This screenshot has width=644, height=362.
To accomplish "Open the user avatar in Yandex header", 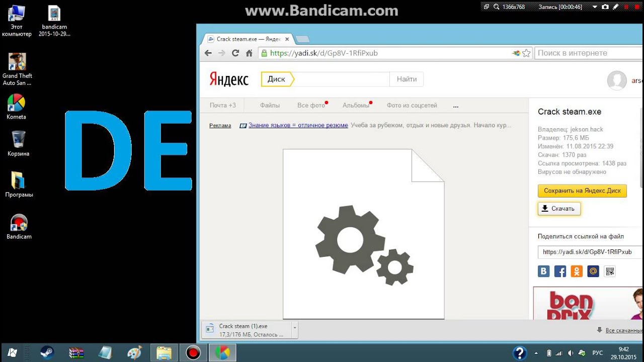I will (x=617, y=80).
